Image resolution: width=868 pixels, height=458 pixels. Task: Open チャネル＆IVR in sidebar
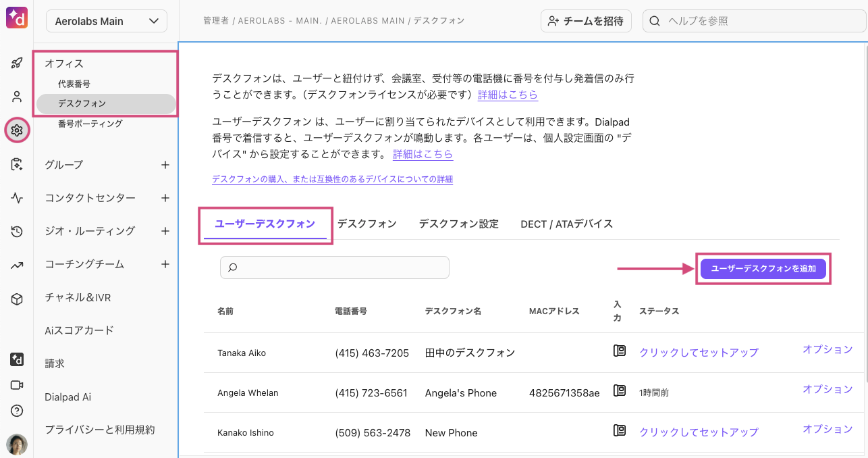click(78, 297)
